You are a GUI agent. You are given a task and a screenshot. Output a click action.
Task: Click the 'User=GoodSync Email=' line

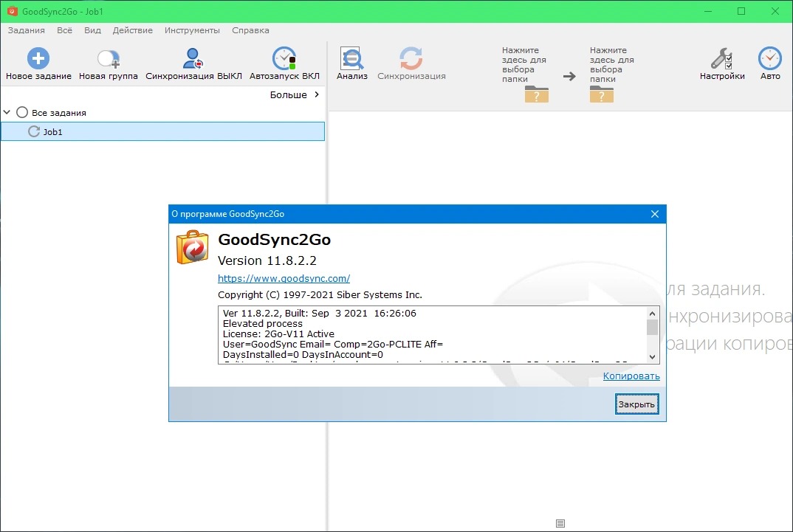tap(333, 344)
